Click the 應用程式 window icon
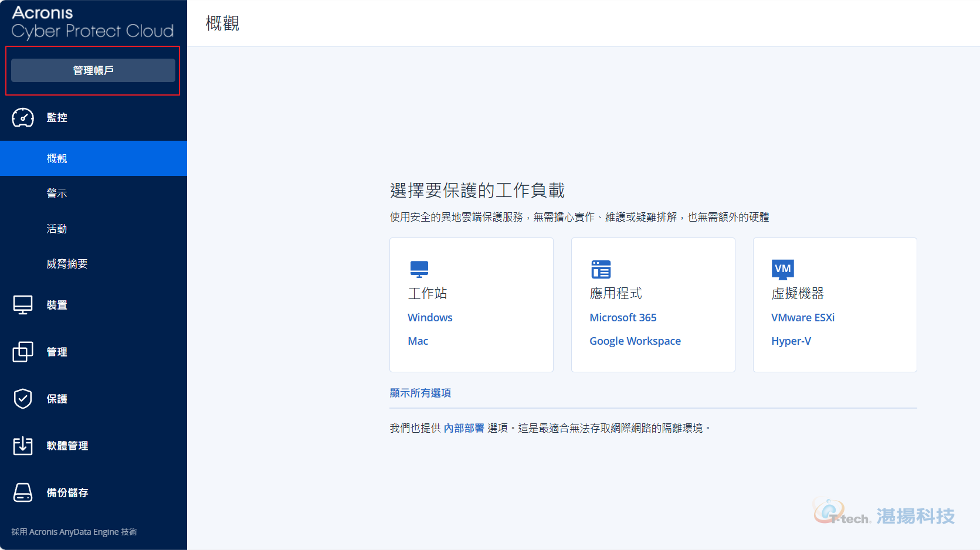Viewport: 980px width, 550px height. (x=601, y=269)
